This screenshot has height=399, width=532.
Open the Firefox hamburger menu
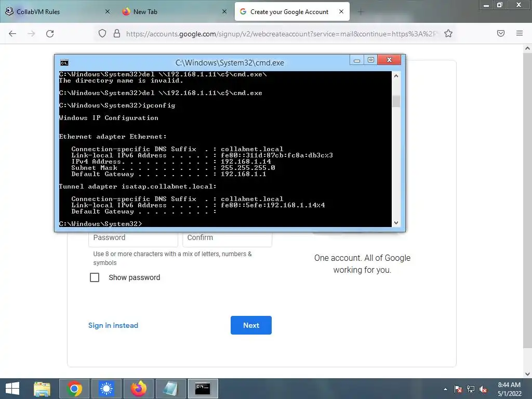pyautogui.click(x=520, y=33)
